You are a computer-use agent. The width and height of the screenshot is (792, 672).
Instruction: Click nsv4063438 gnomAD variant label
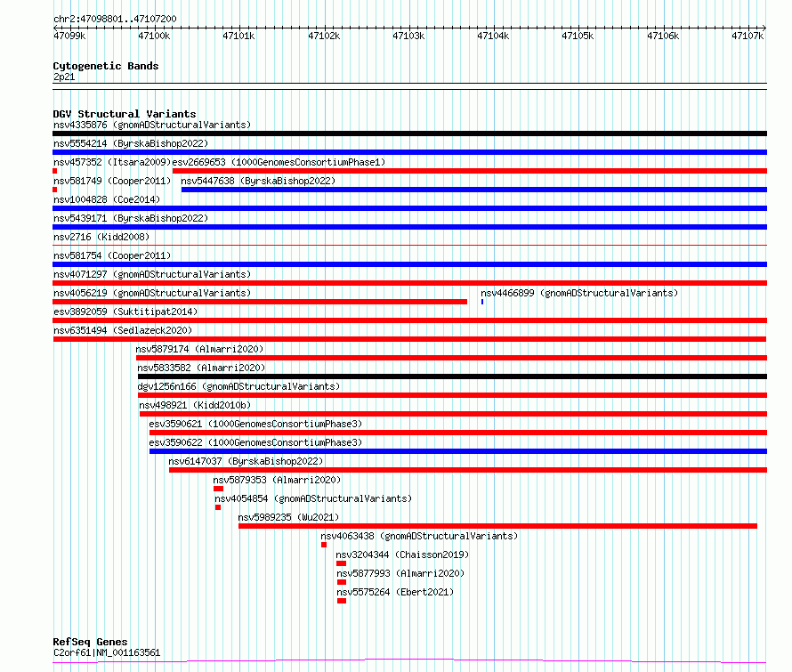click(419, 536)
